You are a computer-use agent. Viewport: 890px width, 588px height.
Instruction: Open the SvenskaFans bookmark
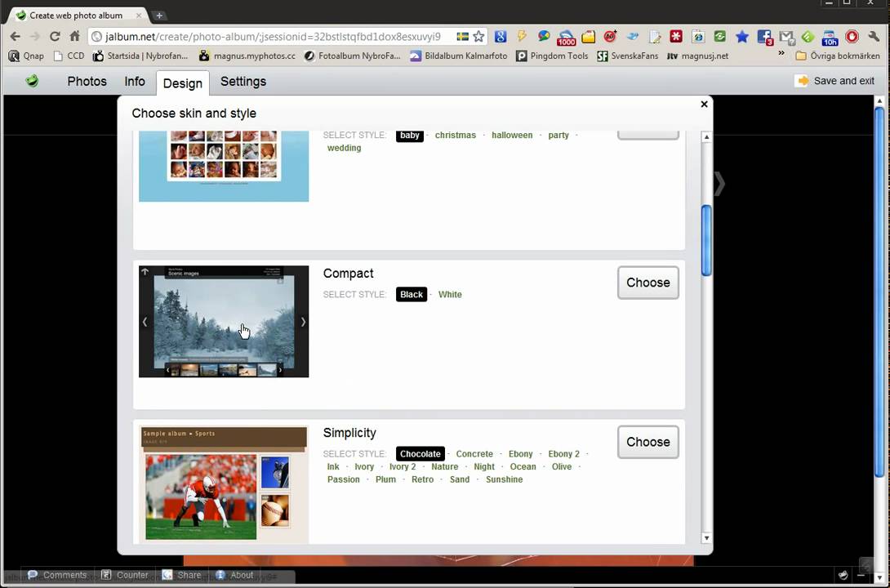tap(627, 56)
